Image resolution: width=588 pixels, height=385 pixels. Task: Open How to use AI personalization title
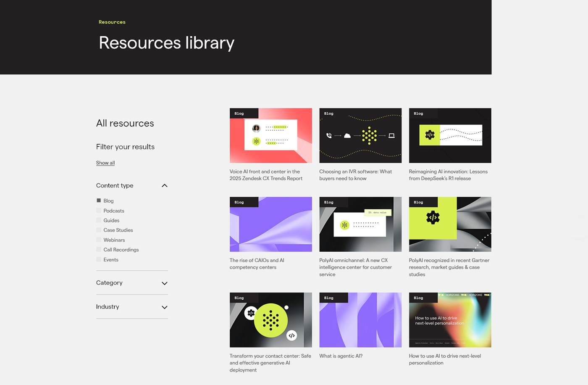445,359
